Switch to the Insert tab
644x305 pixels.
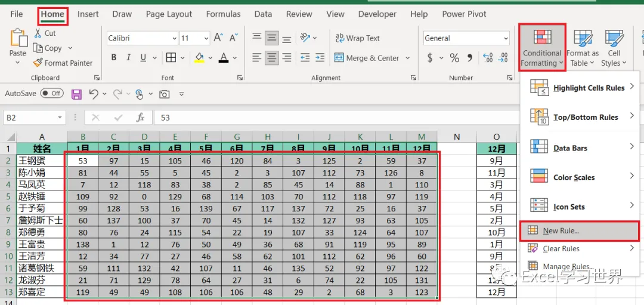(x=88, y=14)
